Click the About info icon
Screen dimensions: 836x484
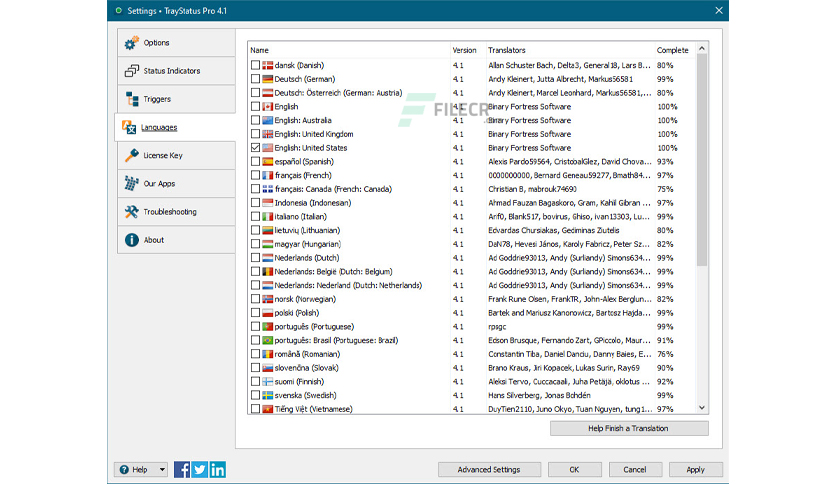pos(132,240)
